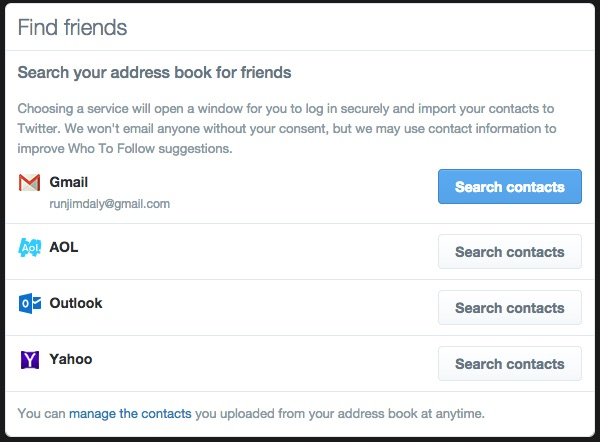Click the runjimdaly@gmail.com email address
The height and width of the screenshot is (442, 600).
109,204
